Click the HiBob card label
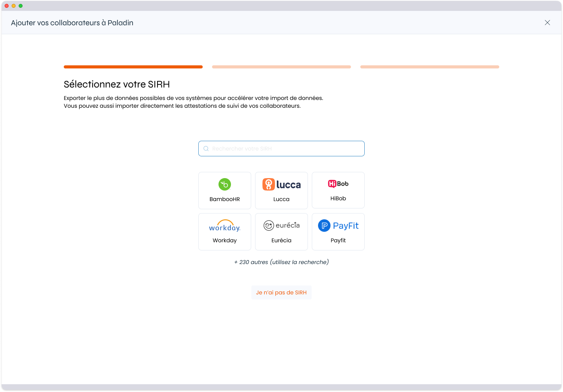Screen dimensions: 563x392 tap(338, 198)
